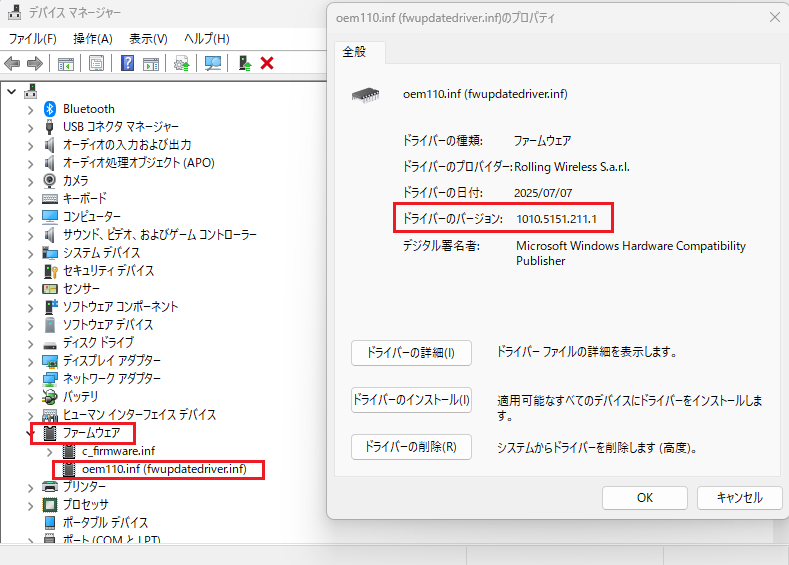Click the Help toolbar icon with question mark
789x565 pixels.
click(x=128, y=63)
